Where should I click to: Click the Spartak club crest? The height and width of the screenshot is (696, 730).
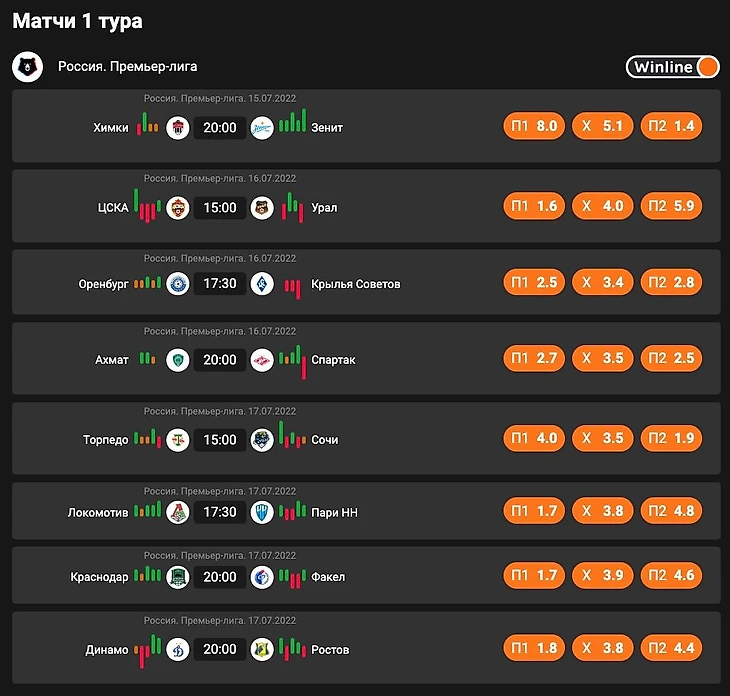(x=262, y=360)
